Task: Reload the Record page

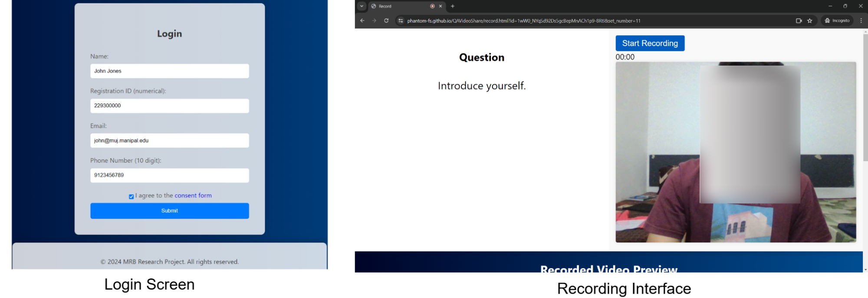Action: click(386, 20)
